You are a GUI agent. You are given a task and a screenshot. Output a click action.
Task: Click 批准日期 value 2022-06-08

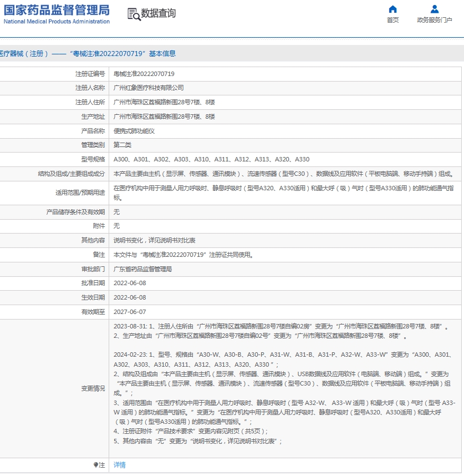click(x=130, y=283)
